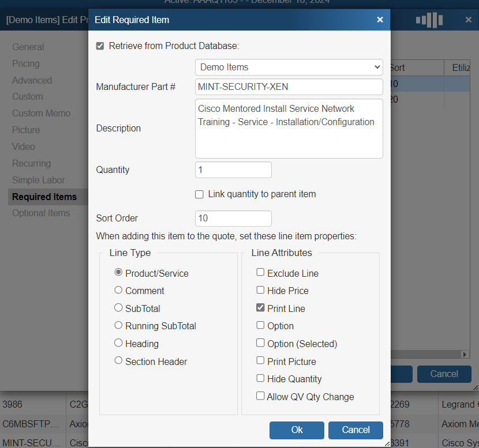Select the Running SubTotal line type
Image resolution: width=479 pixels, height=448 pixels.
119,326
